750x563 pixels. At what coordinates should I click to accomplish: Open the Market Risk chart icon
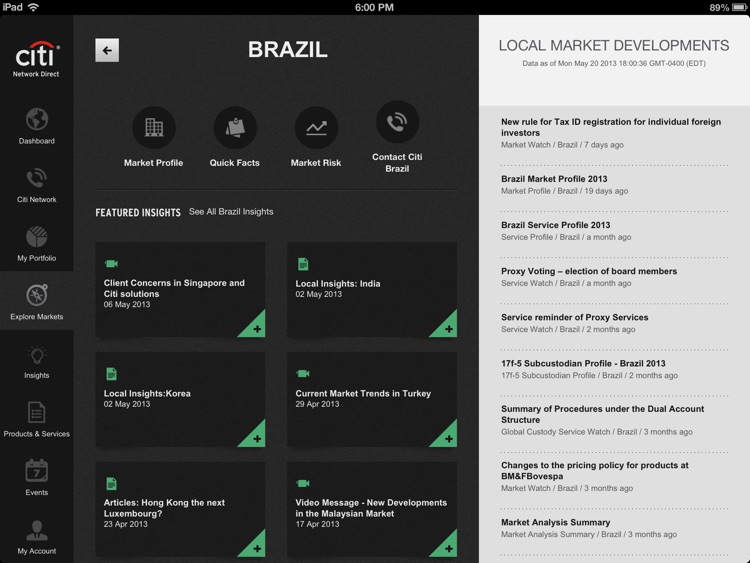(316, 128)
